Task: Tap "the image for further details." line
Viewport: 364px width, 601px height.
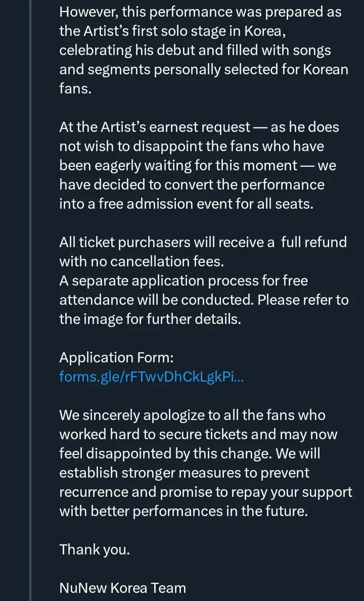Action: pos(150,319)
